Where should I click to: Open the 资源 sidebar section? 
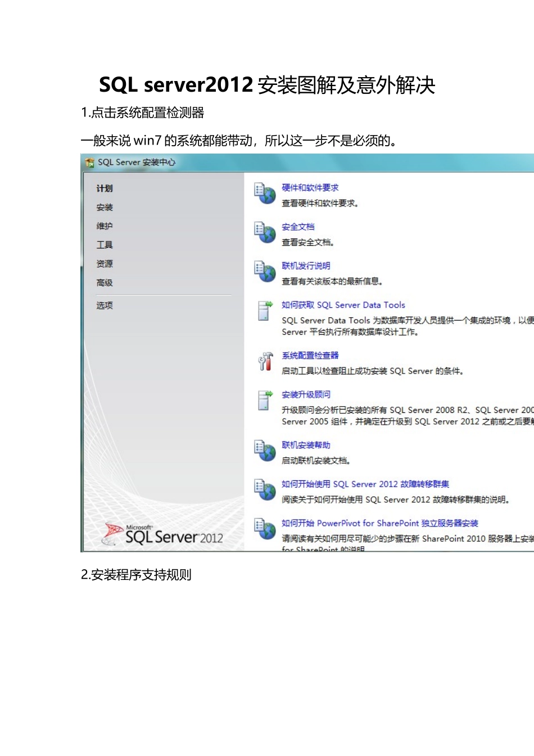105,264
